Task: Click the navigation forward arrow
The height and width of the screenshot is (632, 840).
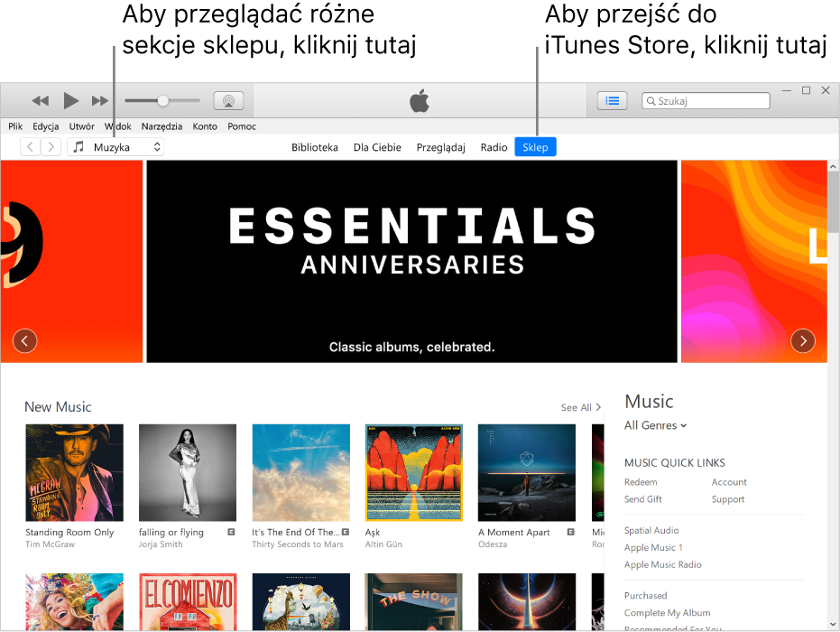Action: coord(51,146)
